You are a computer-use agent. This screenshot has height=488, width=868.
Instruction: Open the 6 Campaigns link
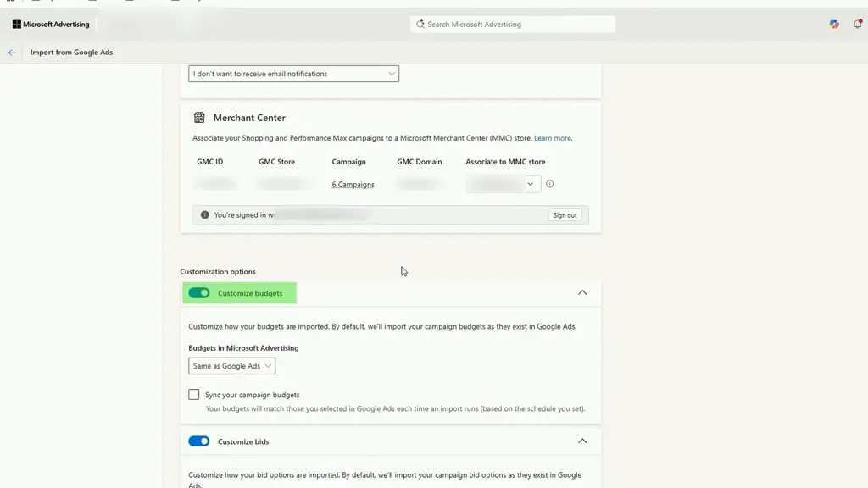pos(353,184)
